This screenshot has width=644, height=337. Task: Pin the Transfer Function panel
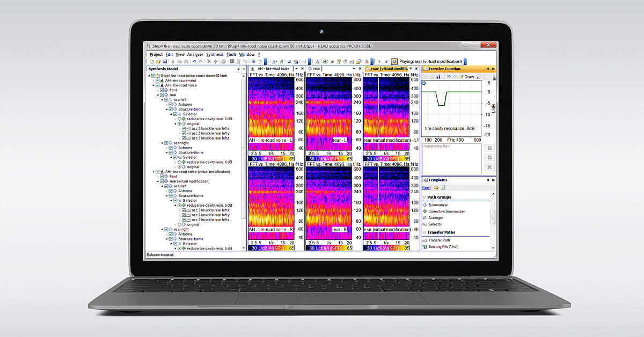(488, 69)
